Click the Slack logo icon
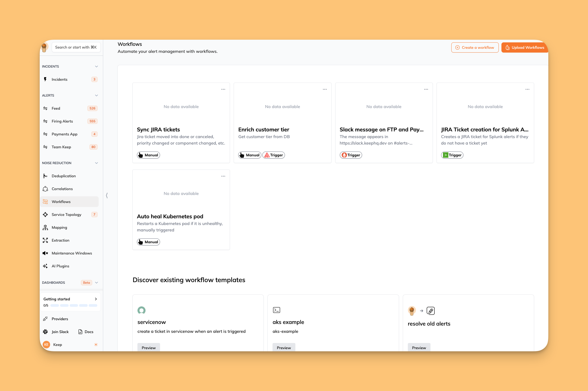 45,332
